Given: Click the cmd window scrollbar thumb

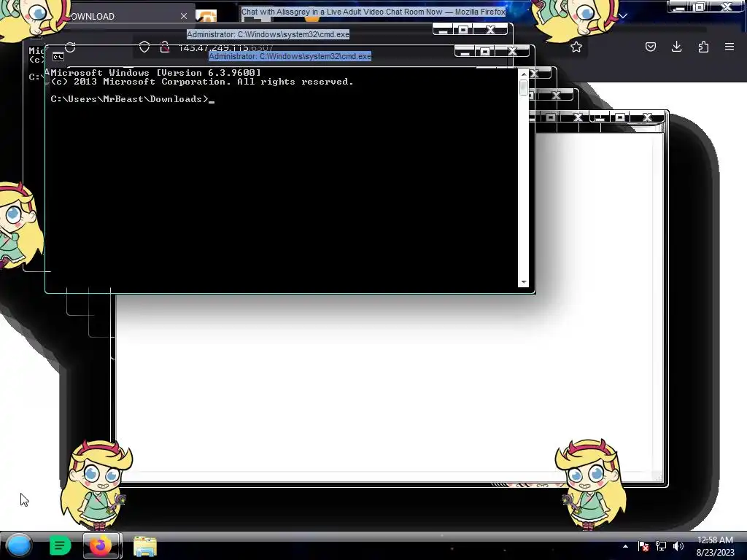Looking at the screenshot, I should (x=524, y=87).
